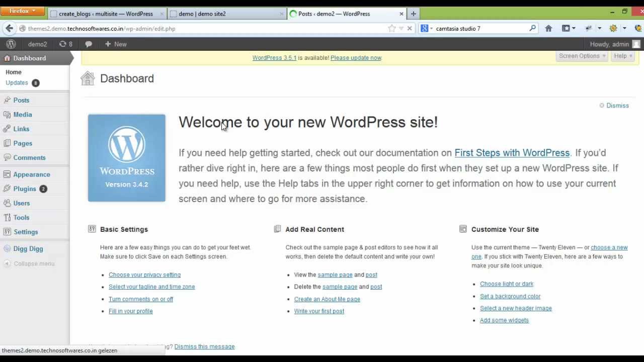Open the Digg Digg plugin menu
This screenshot has width=644, height=362.
tap(28, 249)
